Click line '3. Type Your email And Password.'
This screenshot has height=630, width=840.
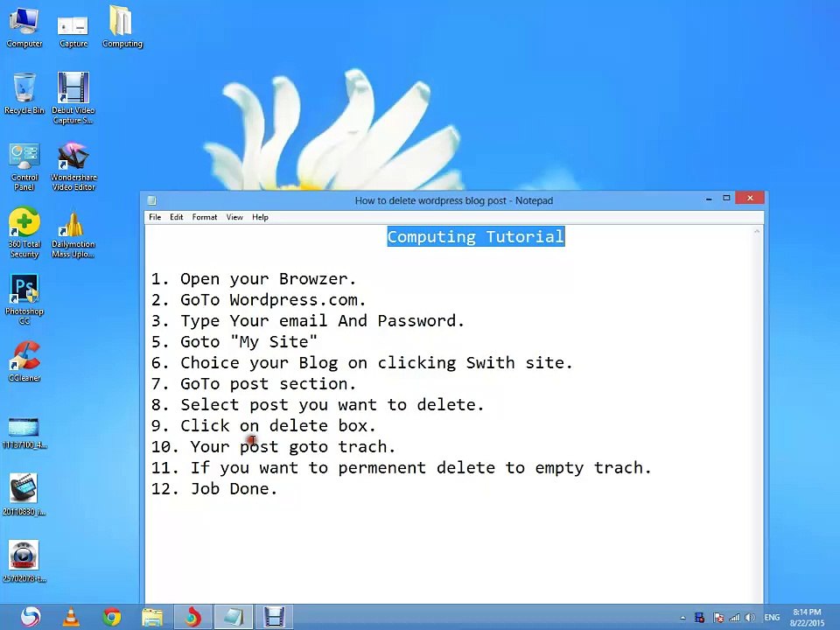click(x=307, y=321)
